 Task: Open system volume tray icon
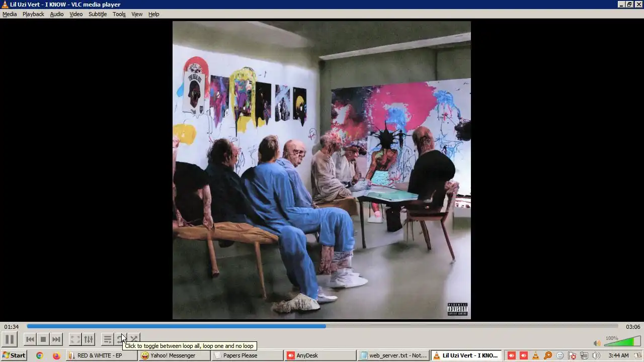pyautogui.click(x=596, y=355)
